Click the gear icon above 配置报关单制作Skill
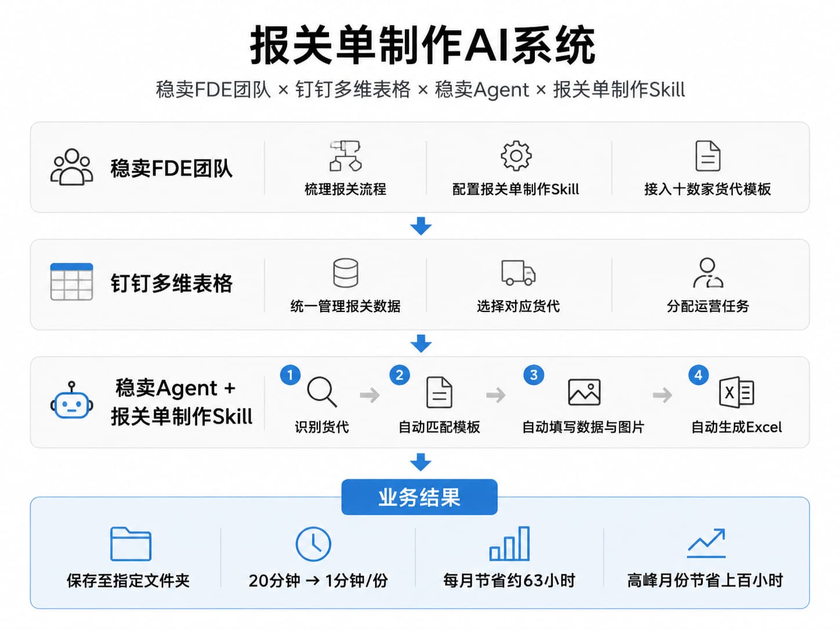840x630 pixels. [516, 155]
